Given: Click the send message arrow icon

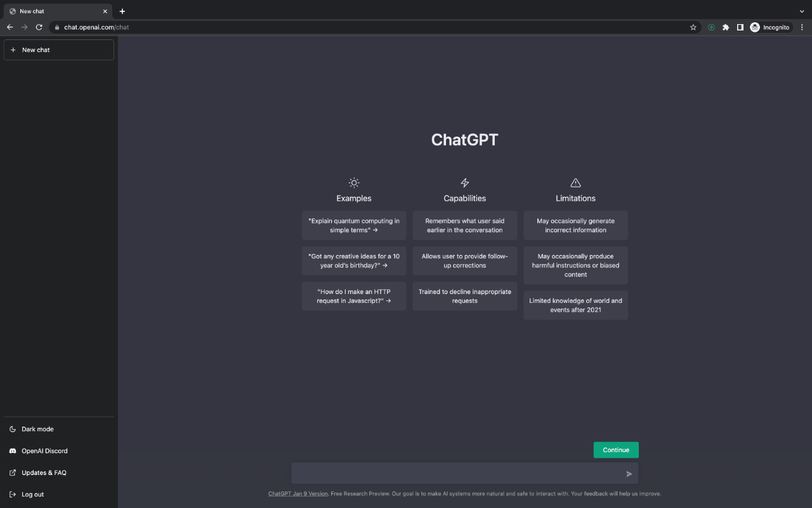Looking at the screenshot, I should coord(629,474).
